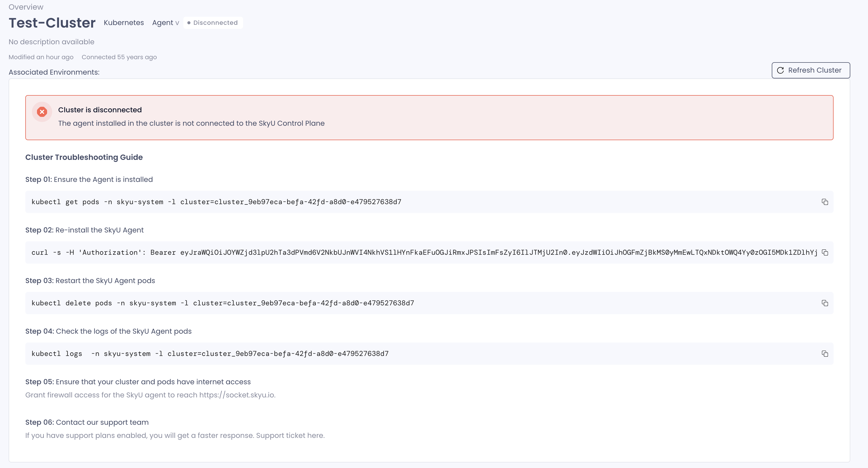Click the Kubernetes label

pos(124,23)
